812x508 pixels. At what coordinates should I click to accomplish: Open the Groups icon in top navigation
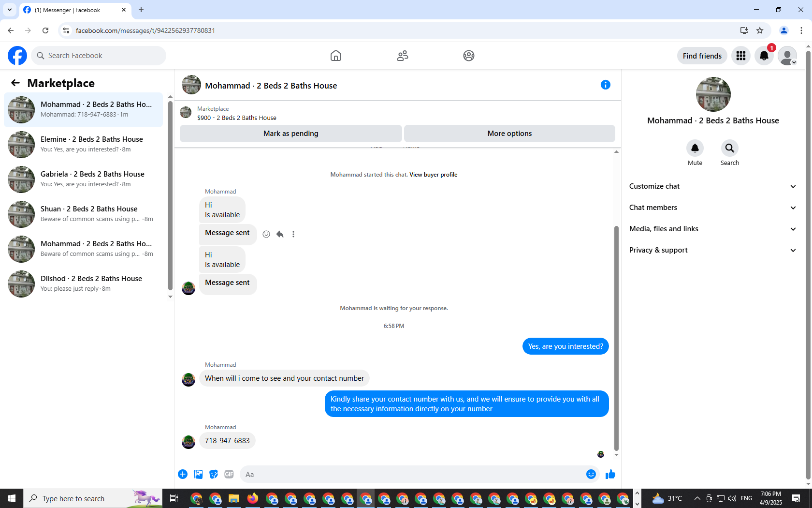click(x=469, y=56)
